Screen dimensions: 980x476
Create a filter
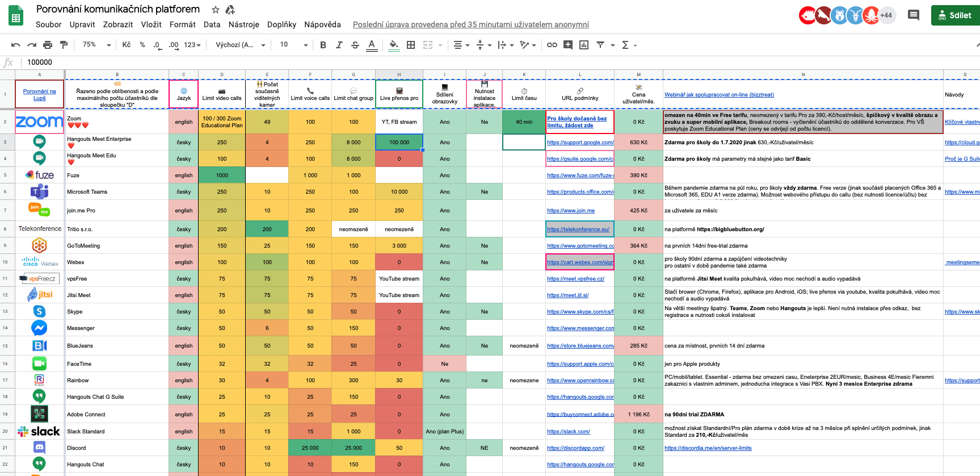[600, 45]
